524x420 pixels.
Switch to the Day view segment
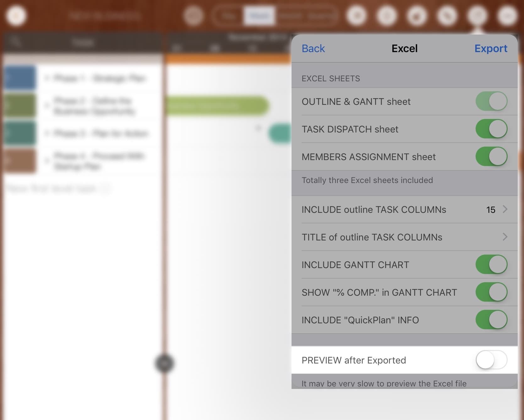[228, 16]
